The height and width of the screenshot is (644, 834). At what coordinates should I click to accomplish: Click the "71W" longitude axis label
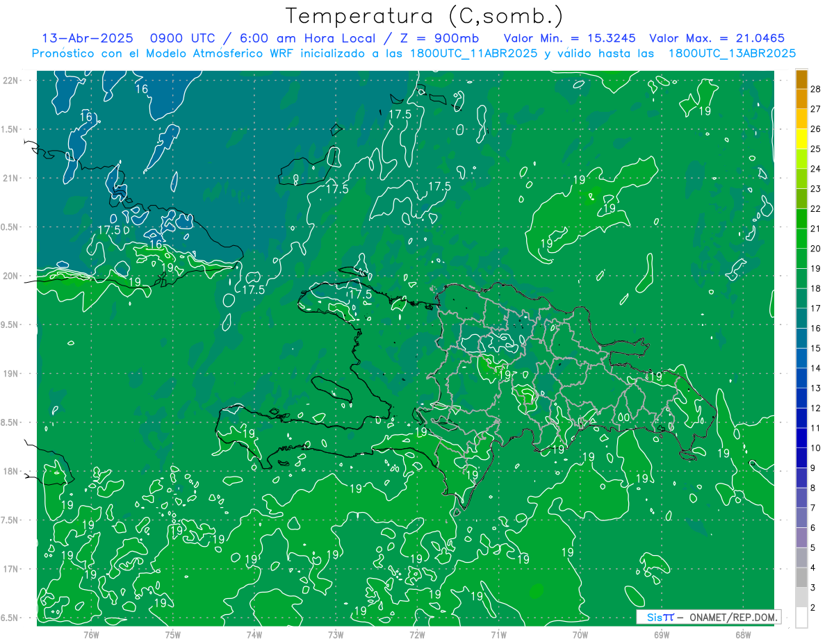coord(498,635)
